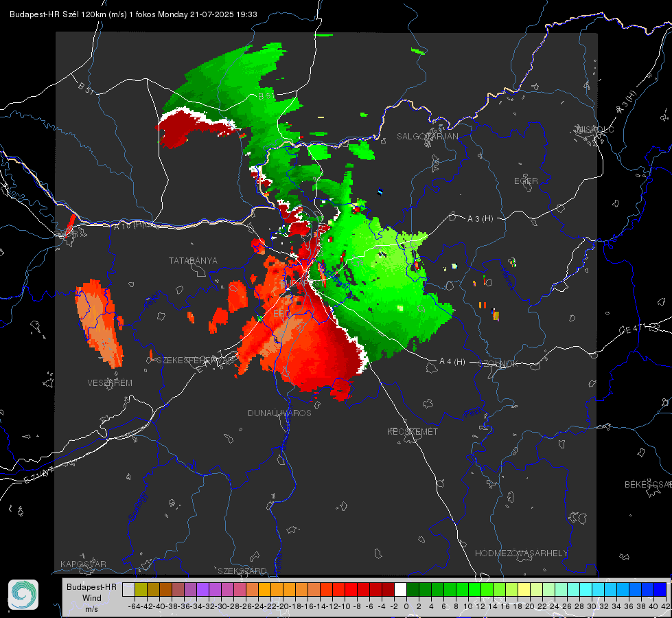Click the cyan swatch for 28 to 30 m/s
This screenshot has height=618, width=672.
[586, 590]
